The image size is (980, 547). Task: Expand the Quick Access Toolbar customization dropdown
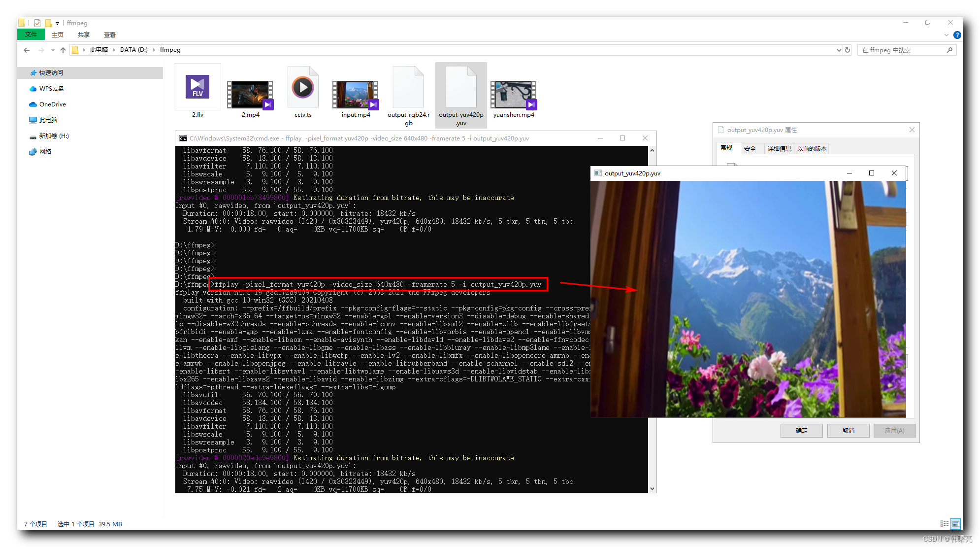(58, 23)
